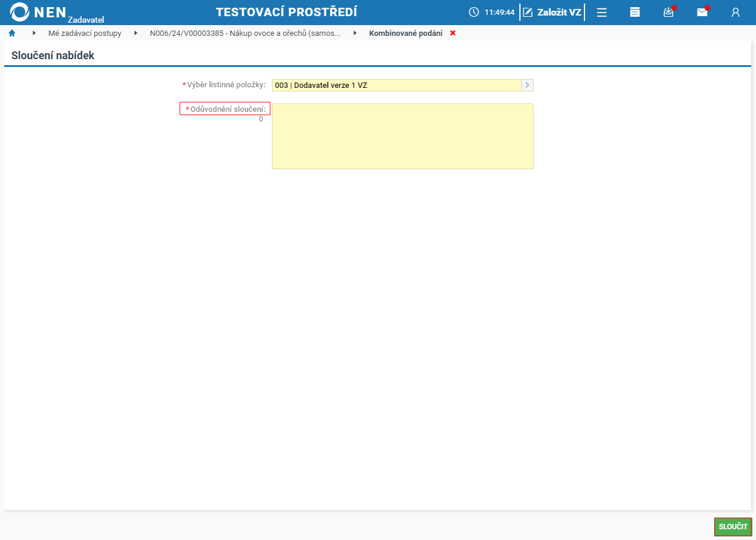
Task: Click breadcrumb arrow before Mé zadávací postupy
Action: point(34,33)
